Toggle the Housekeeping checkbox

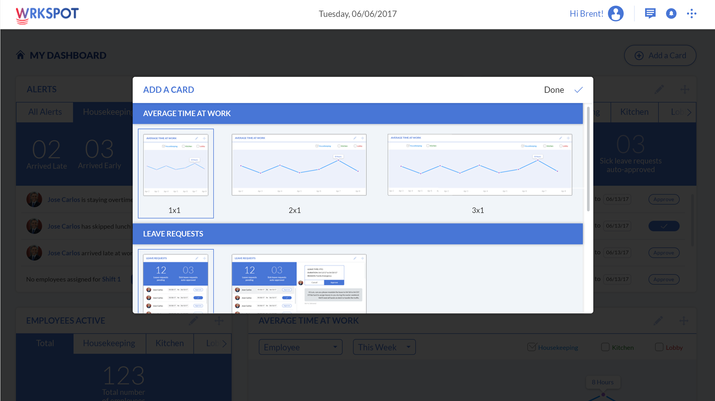(531, 347)
